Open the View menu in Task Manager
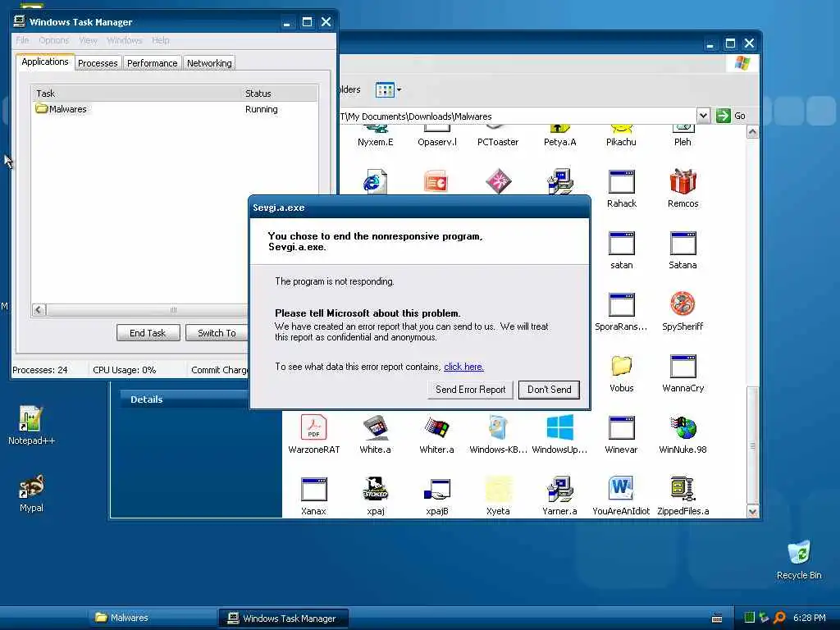The image size is (840, 630). (x=88, y=40)
